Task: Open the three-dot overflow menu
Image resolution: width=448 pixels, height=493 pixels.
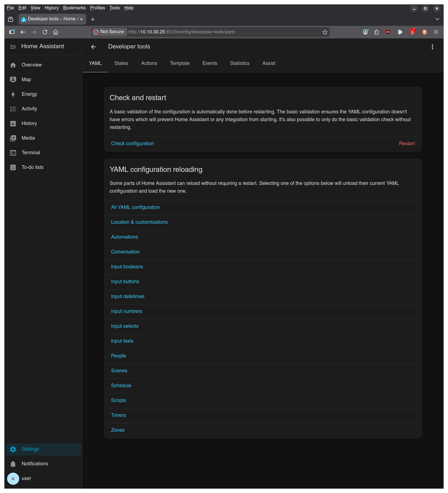Action: point(432,47)
